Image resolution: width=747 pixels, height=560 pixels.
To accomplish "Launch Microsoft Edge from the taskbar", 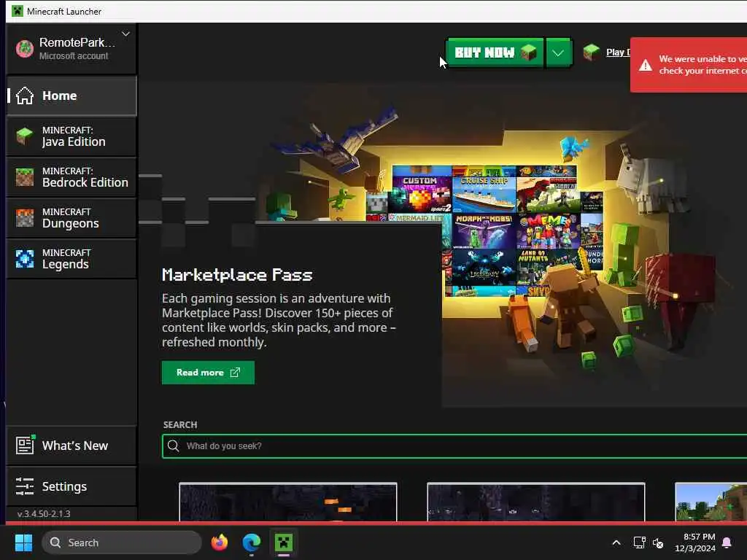I will 252,542.
